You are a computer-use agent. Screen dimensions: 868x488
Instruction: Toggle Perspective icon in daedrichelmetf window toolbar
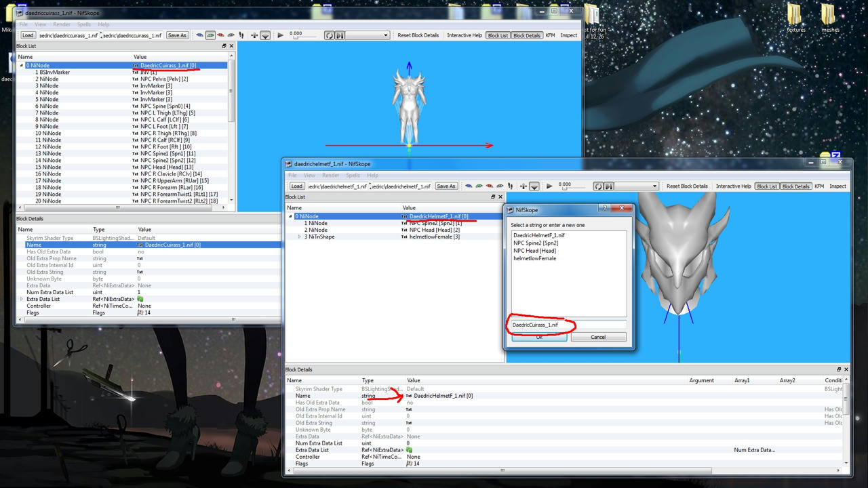coord(534,186)
